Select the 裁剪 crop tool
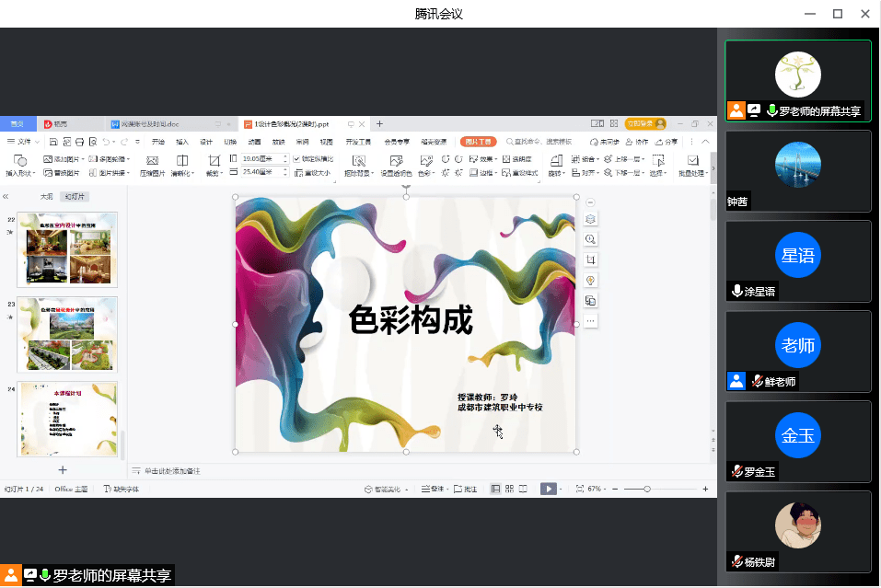The width and height of the screenshot is (881, 588). (214, 160)
